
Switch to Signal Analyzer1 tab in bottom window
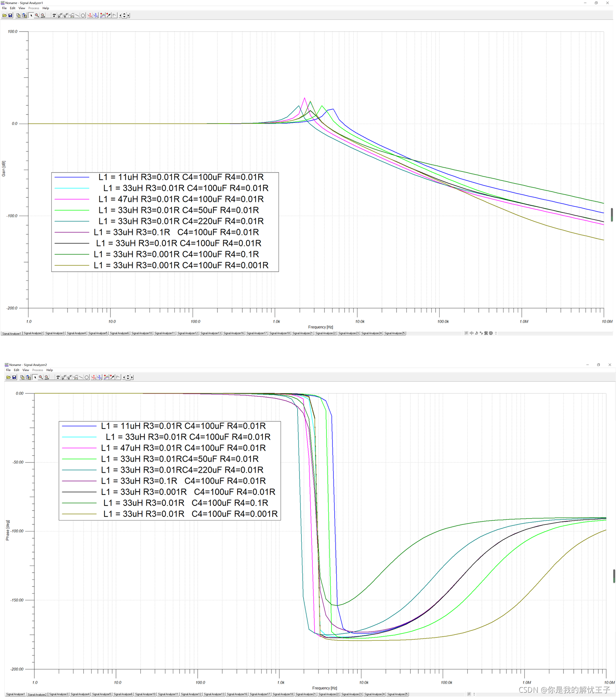point(15,694)
